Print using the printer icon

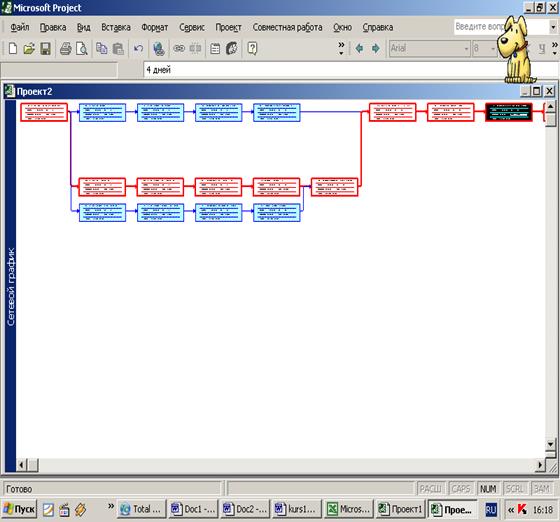click(x=65, y=48)
